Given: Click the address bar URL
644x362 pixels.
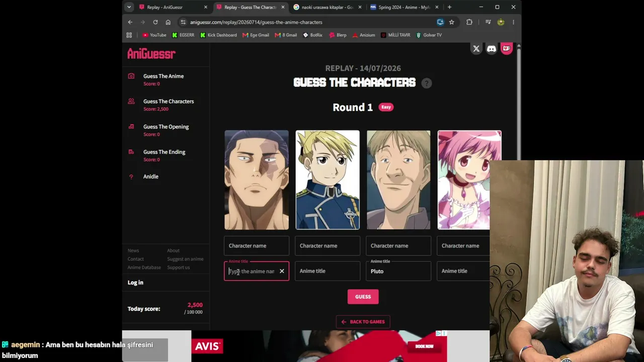Looking at the screenshot, I should click(x=256, y=22).
